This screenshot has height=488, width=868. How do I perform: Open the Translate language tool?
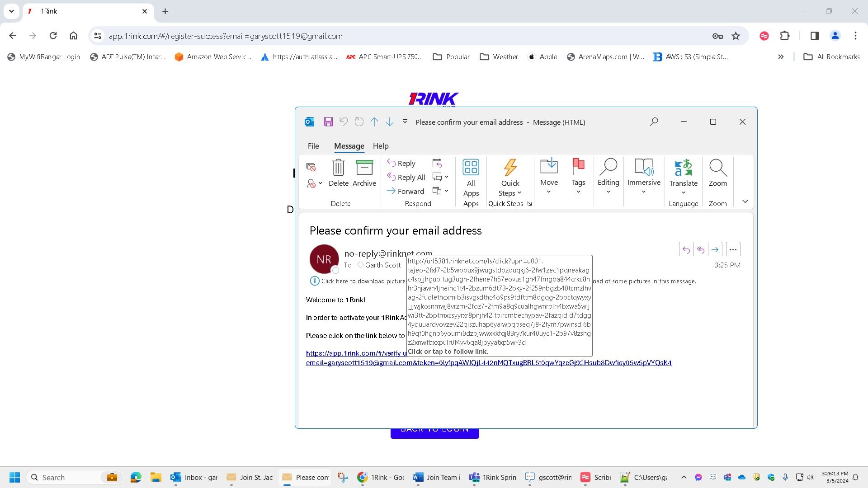point(683,177)
